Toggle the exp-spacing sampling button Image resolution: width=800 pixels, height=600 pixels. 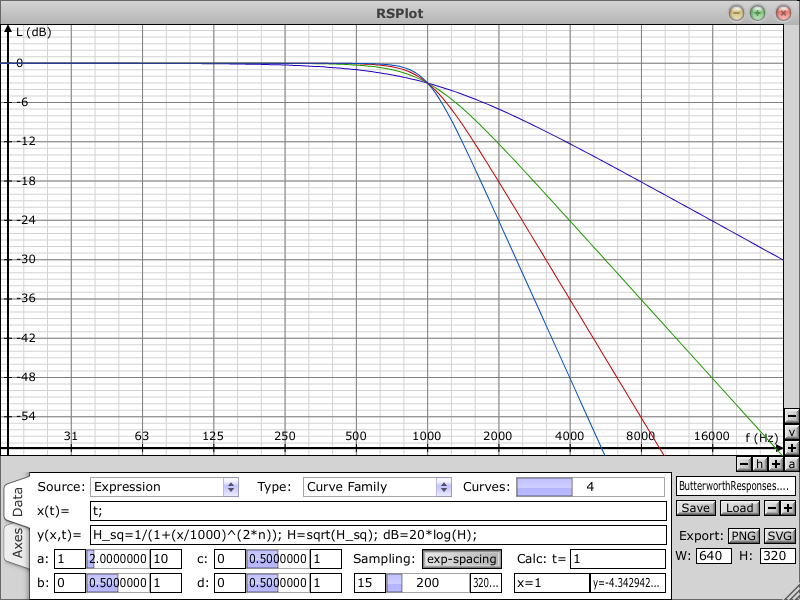[x=462, y=559]
